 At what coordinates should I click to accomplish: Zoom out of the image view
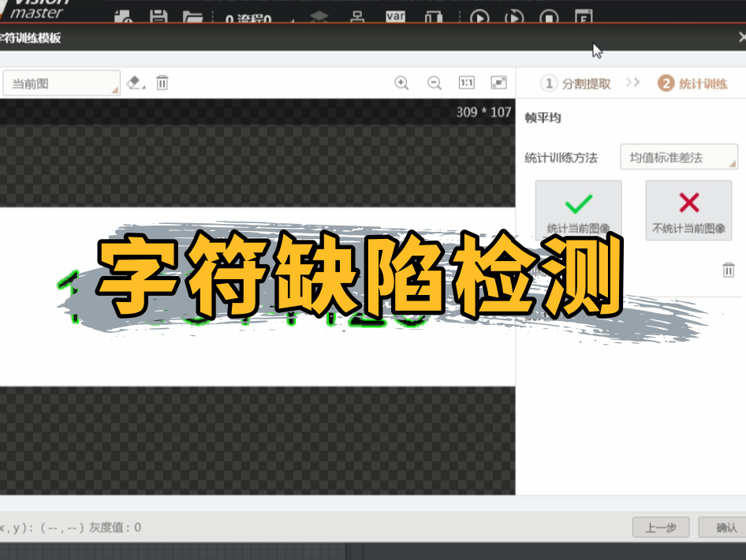(434, 83)
